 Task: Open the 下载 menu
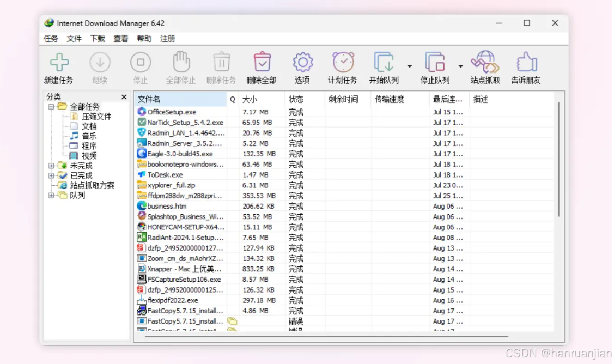(x=98, y=38)
